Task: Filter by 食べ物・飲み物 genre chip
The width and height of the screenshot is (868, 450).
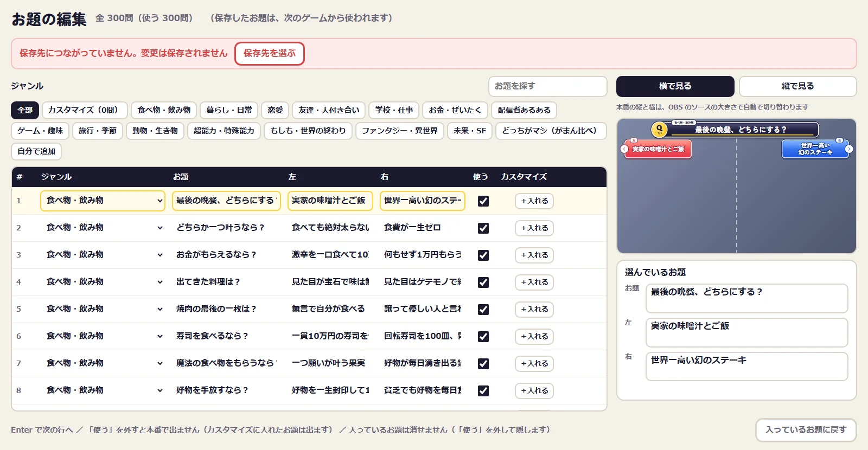Action: point(164,110)
